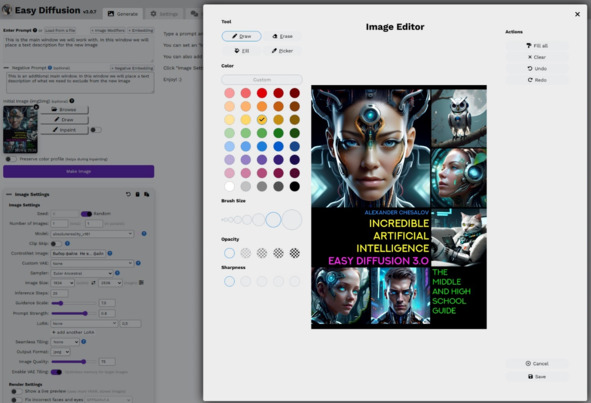Select the Fill tool
Viewport: 591px width, 403px height.
tap(241, 51)
